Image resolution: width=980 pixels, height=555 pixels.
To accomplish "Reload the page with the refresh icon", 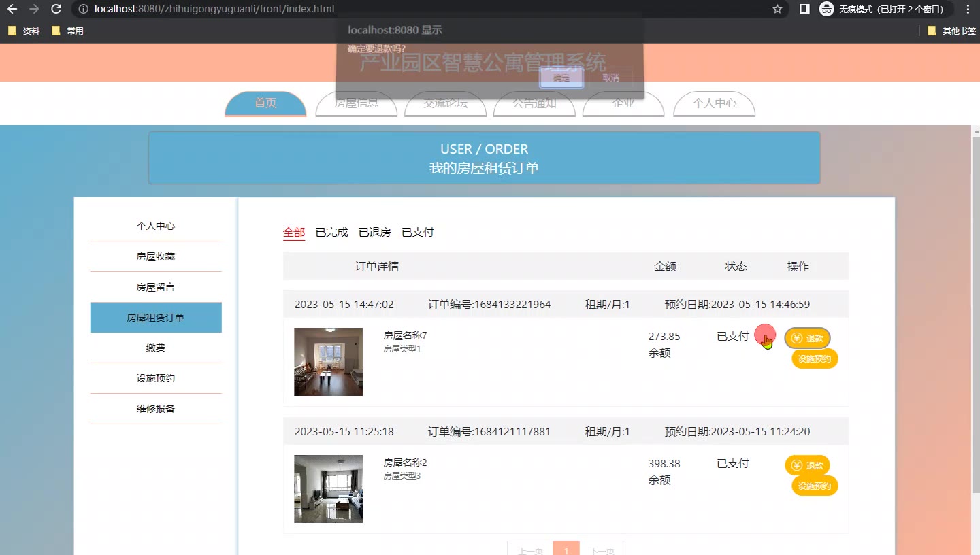I will pos(56,9).
